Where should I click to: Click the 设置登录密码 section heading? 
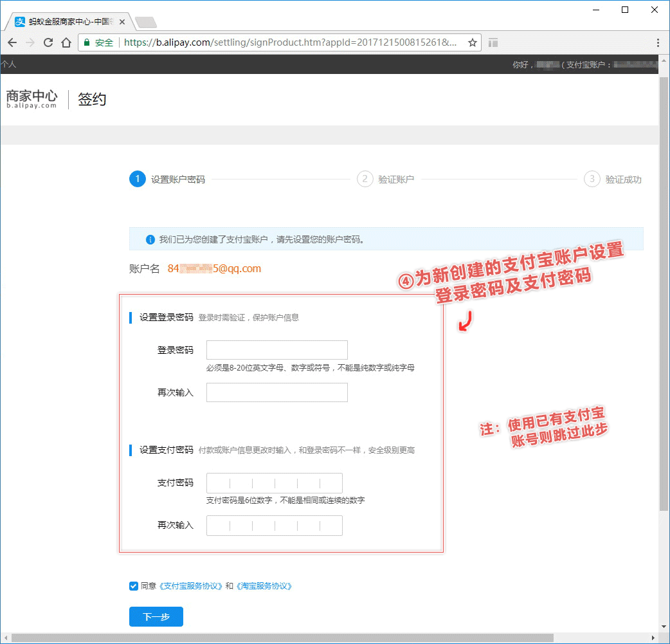click(167, 317)
